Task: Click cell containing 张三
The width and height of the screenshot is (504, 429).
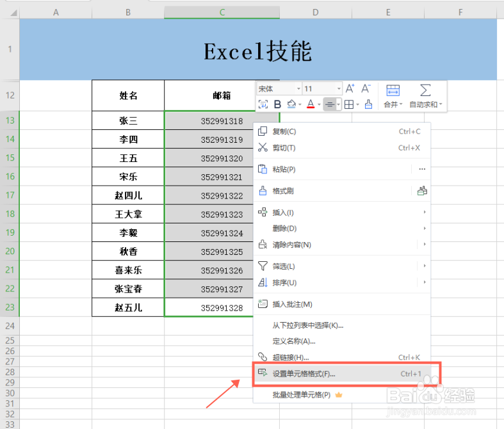Action: pyautogui.click(x=128, y=120)
